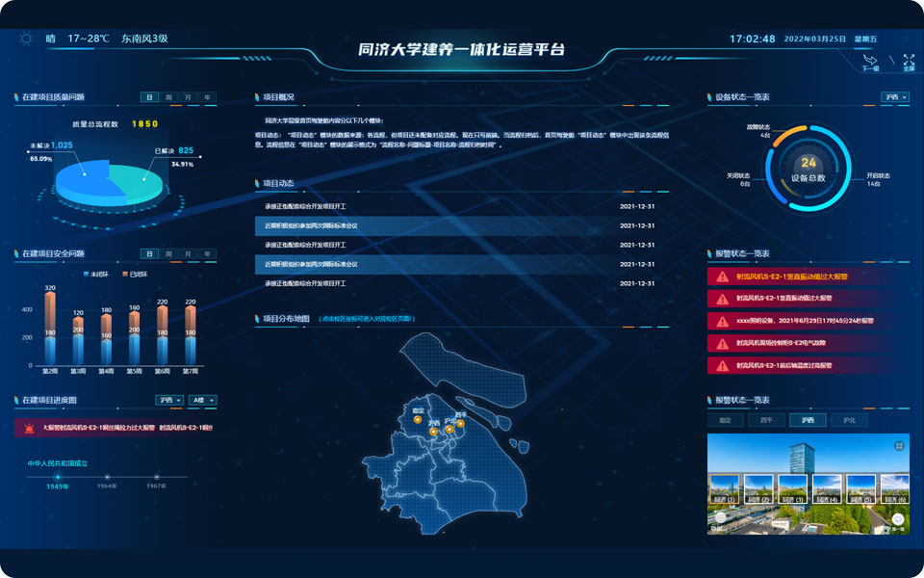Click warning icon of 射流风机现场控制柜S-E2电气故障 alarm
Image resolution: width=924 pixels, height=578 pixels.
click(x=723, y=343)
